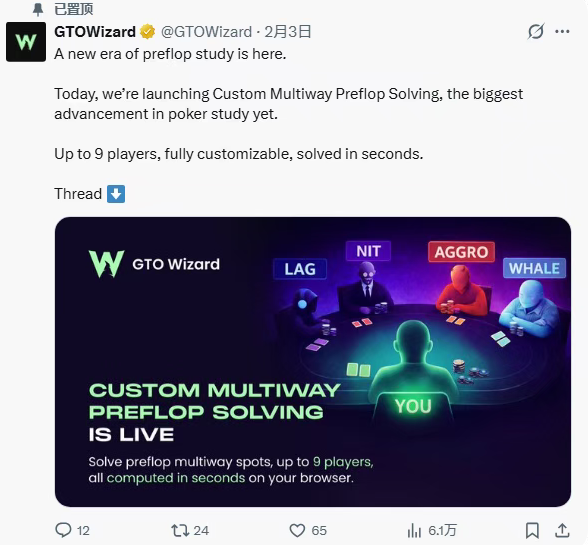Open the three-dot more options menu

click(562, 32)
